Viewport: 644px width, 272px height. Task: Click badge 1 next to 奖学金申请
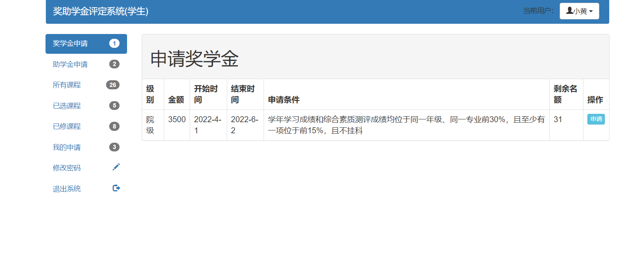tap(114, 43)
